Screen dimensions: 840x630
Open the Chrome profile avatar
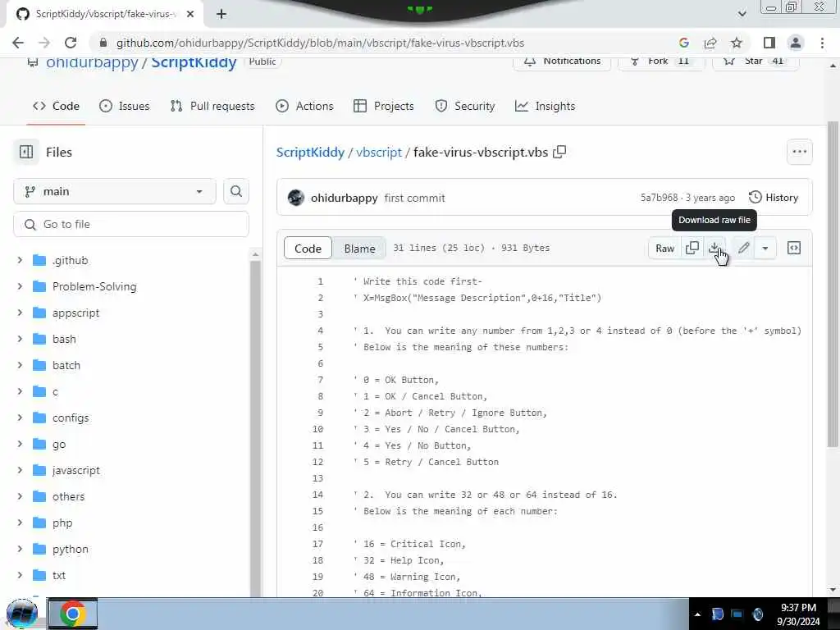tap(796, 43)
